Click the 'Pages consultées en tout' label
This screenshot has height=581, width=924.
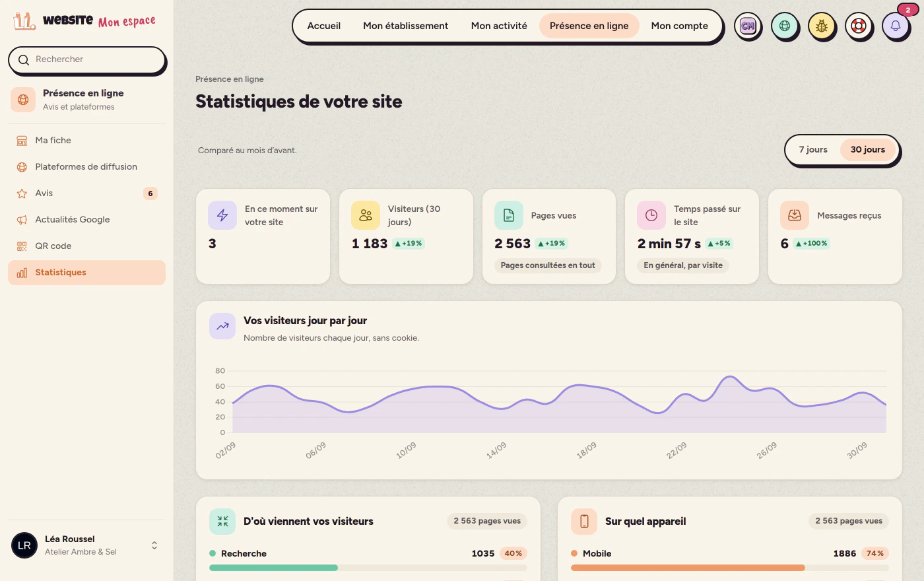(548, 265)
